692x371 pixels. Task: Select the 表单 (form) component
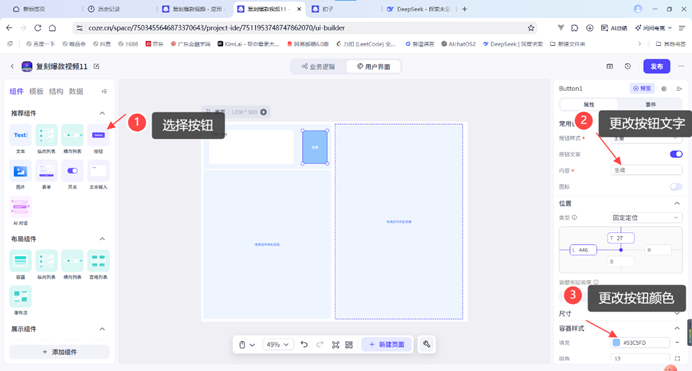[46, 171]
